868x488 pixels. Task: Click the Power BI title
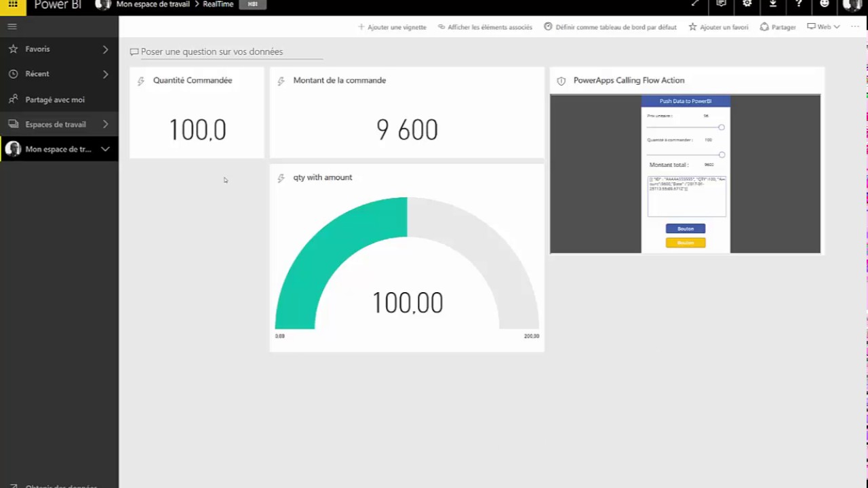(x=58, y=5)
